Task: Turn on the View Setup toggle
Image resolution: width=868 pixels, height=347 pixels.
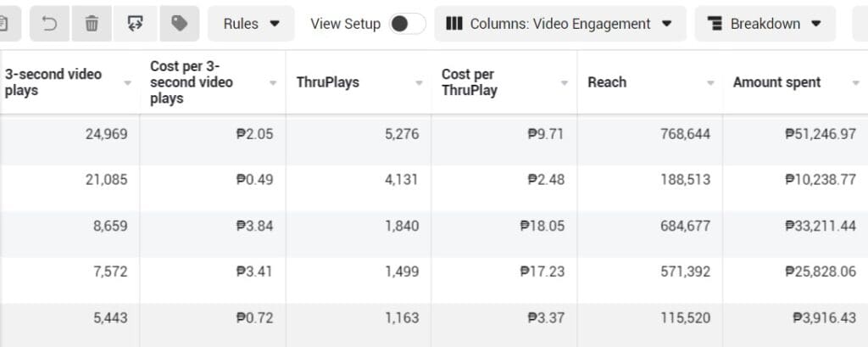Action: [x=407, y=24]
